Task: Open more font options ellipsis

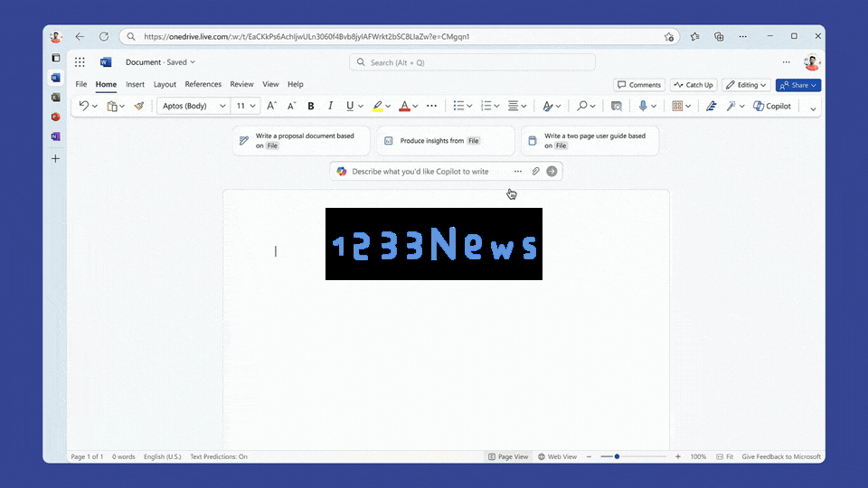Action: tap(432, 106)
